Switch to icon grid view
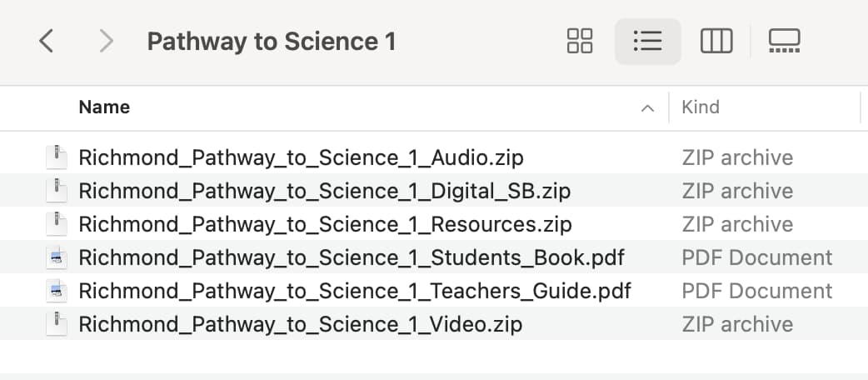 580,41
